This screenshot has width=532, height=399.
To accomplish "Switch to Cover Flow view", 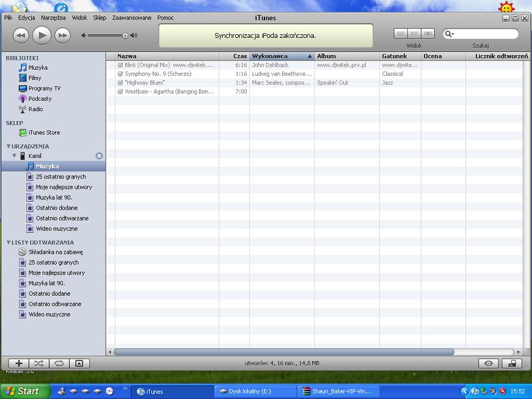I will coord(428,34).
